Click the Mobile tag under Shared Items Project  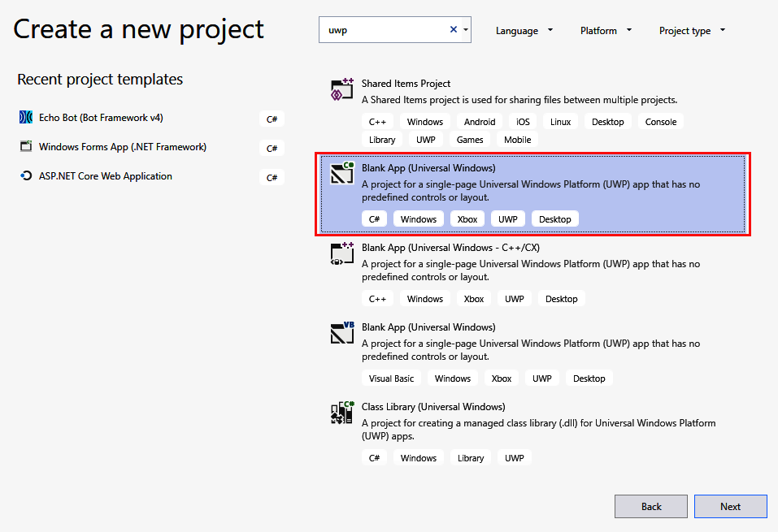518,140
